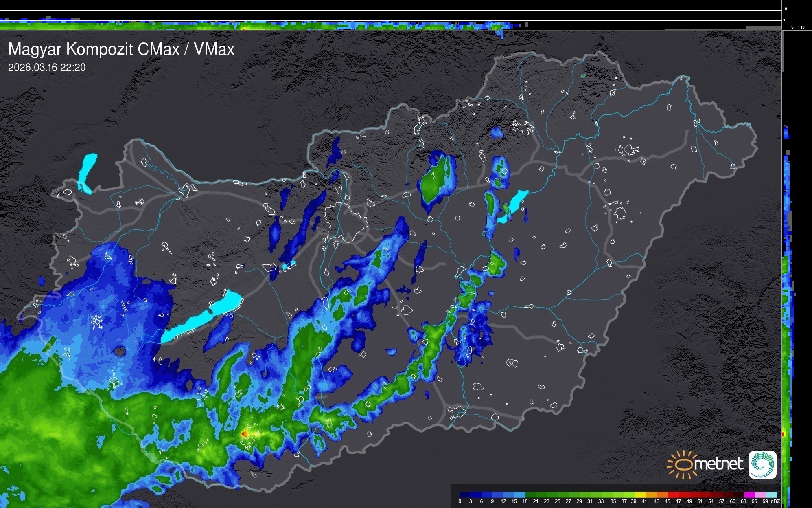Click the orange sun metnet logo
The image size is (812, 508).
[x=683, y=464]
